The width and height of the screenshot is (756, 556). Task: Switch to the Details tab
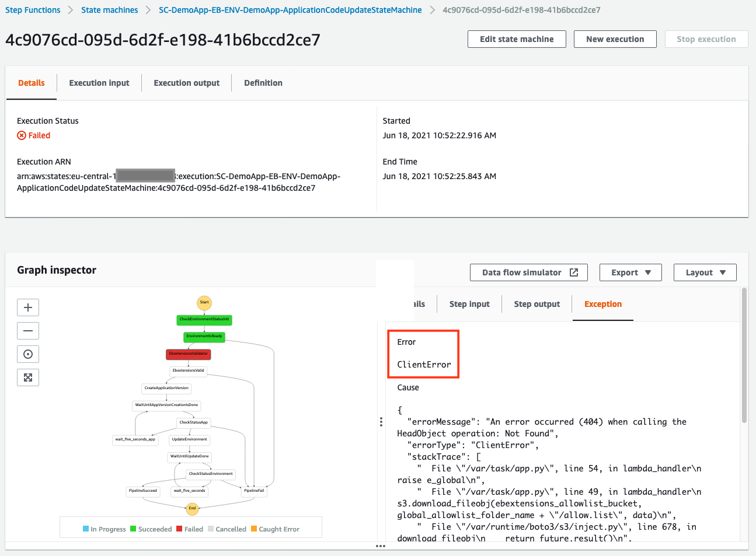click(32, 83)
